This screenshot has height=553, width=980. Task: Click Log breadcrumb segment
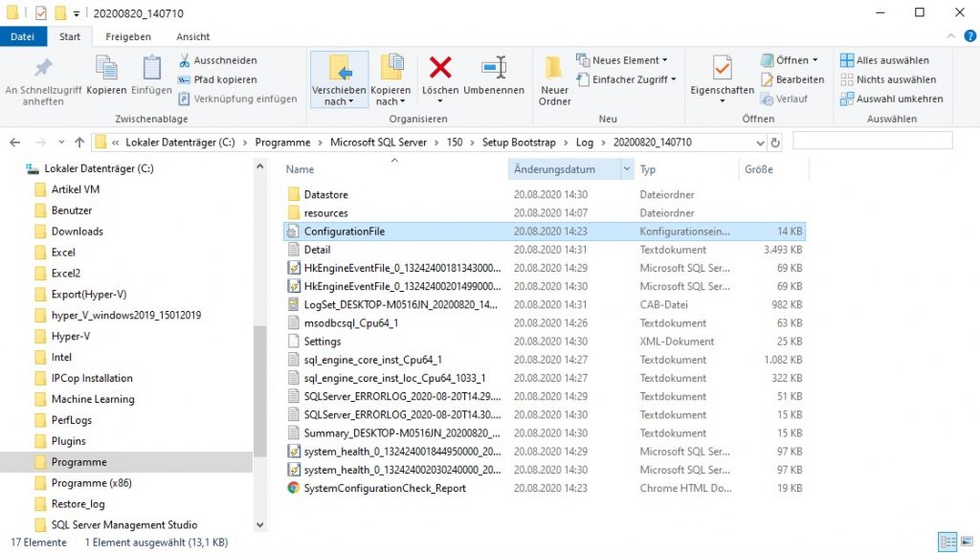point(585,143)
